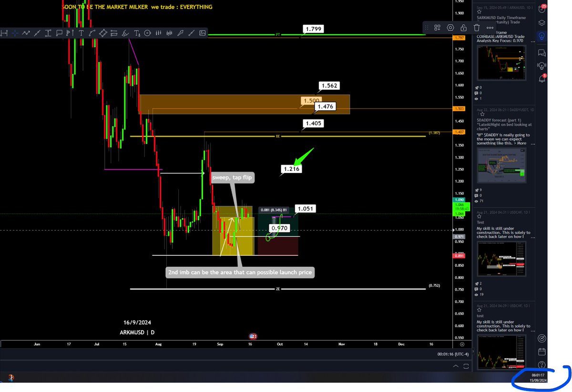This screenshot has width=572, height=392.
Task: Grab the floating toolbar drag handle
Action: (426, 28)
